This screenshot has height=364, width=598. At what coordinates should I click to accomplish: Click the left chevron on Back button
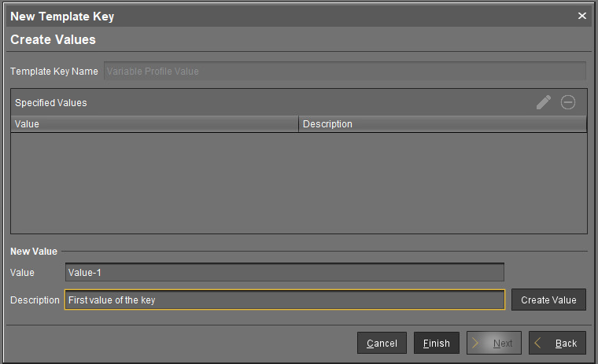(539, 343)
